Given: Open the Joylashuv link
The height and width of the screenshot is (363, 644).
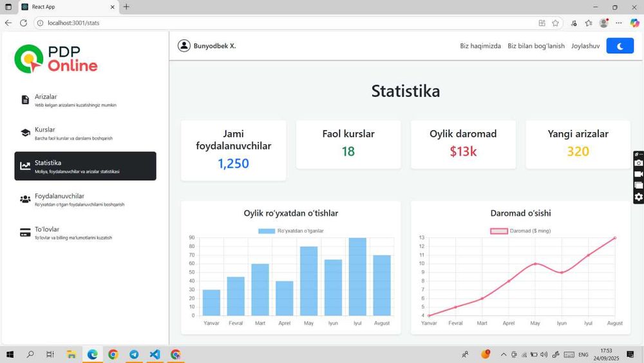Looking at the screenshot, I should click(585, 46).
